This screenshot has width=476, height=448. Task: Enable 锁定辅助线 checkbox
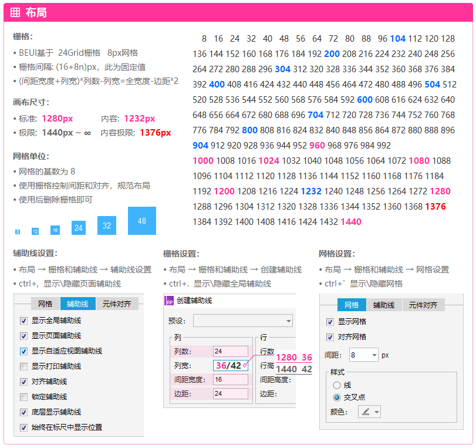pyautogui.click(x=23, y=397)
